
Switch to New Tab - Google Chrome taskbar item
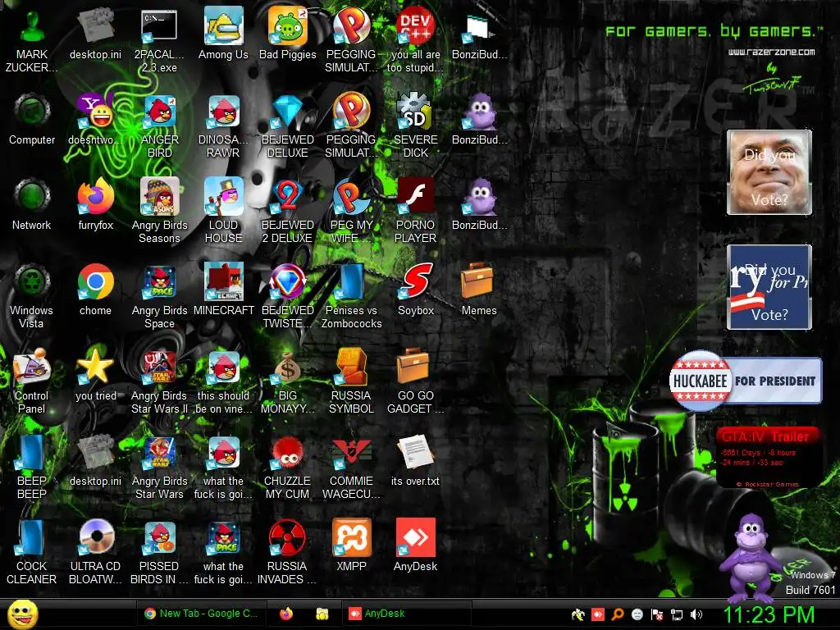[200, 614]
